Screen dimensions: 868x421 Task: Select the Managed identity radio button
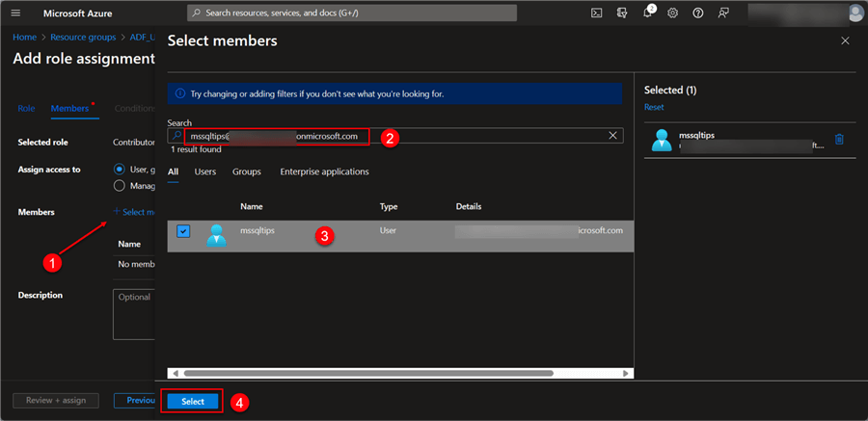120,185
